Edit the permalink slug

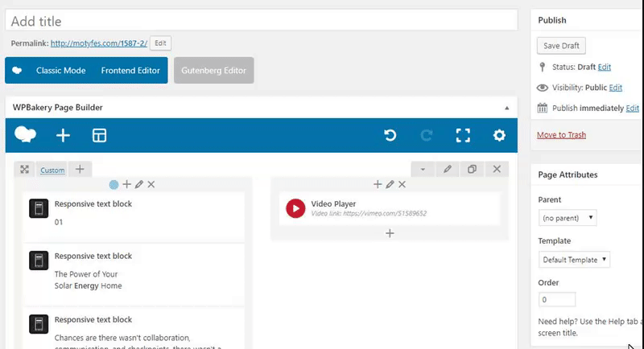pos(160,43)
